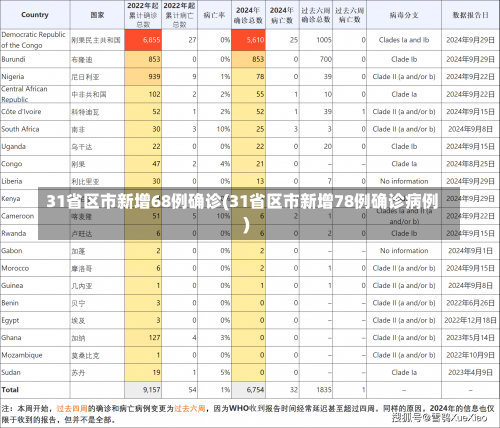Click the "中非共和国" Chinese name cell

[x=97, y=94]
